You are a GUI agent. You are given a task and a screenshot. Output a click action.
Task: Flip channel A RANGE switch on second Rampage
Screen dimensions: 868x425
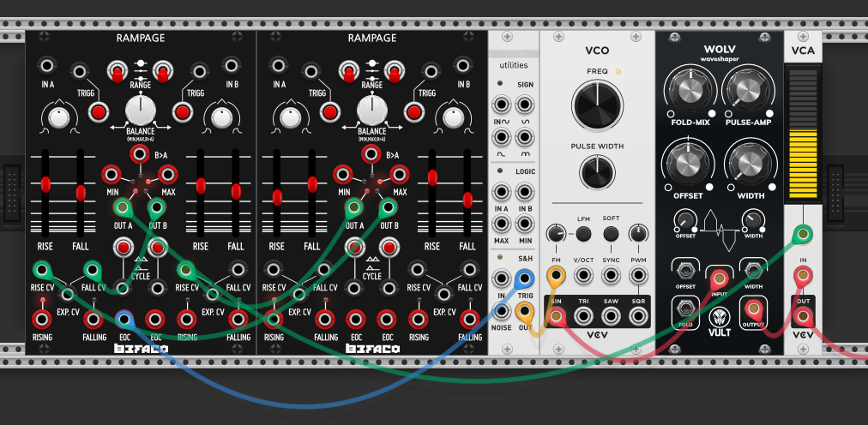point(348,72)
